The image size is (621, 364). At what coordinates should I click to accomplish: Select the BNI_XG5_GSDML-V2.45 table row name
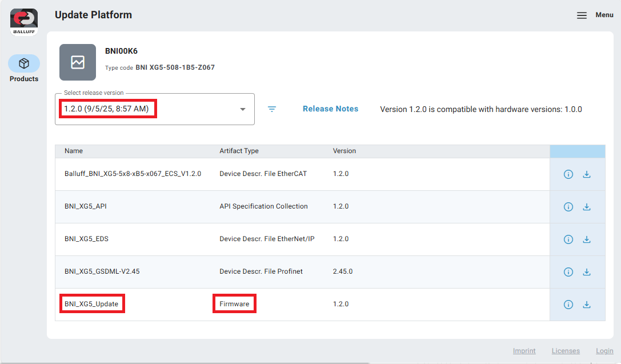102,271
